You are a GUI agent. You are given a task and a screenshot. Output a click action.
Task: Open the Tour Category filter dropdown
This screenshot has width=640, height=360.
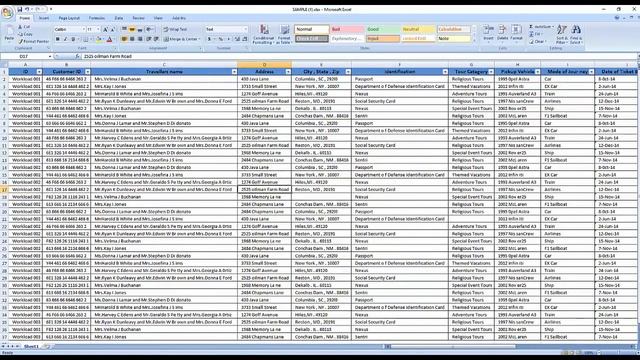tap(491, 72)
